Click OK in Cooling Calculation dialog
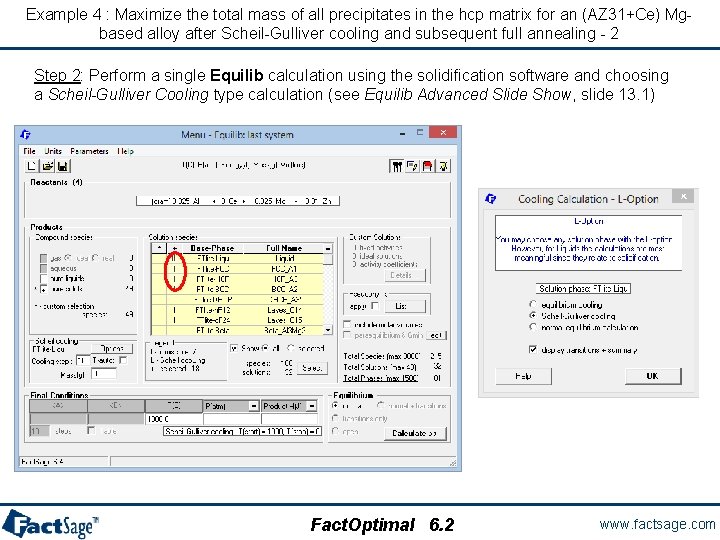The width and height of the screenshot is (720, 540). point(652,376)
